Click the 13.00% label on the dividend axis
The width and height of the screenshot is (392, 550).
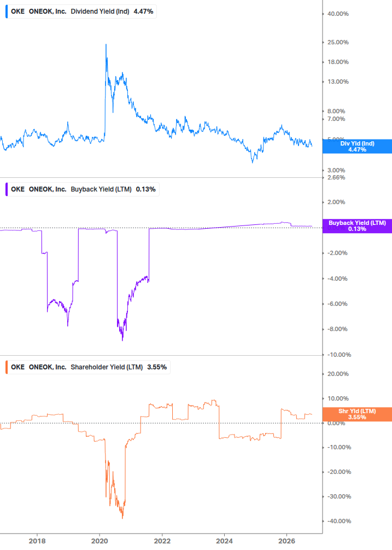pyautogui.click(x=338, y=82)
